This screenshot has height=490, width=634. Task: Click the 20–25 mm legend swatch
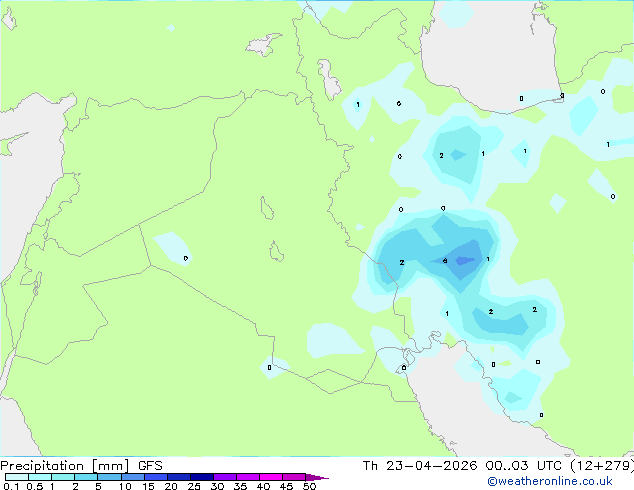[179, 477]
